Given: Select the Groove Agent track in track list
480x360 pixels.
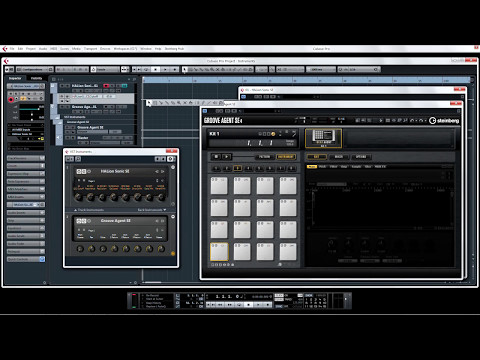Looking at the screenshot, I should [84, 107].
